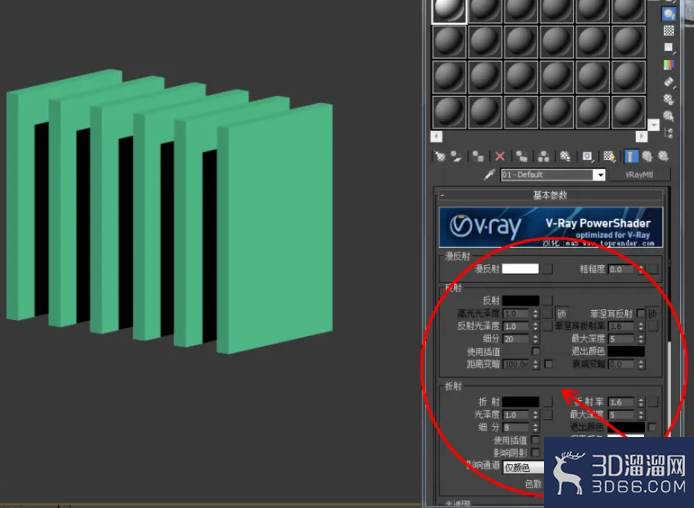The image size is (694, 508).
Task: Click the 01 - Default name field
Action: (547, 175)
